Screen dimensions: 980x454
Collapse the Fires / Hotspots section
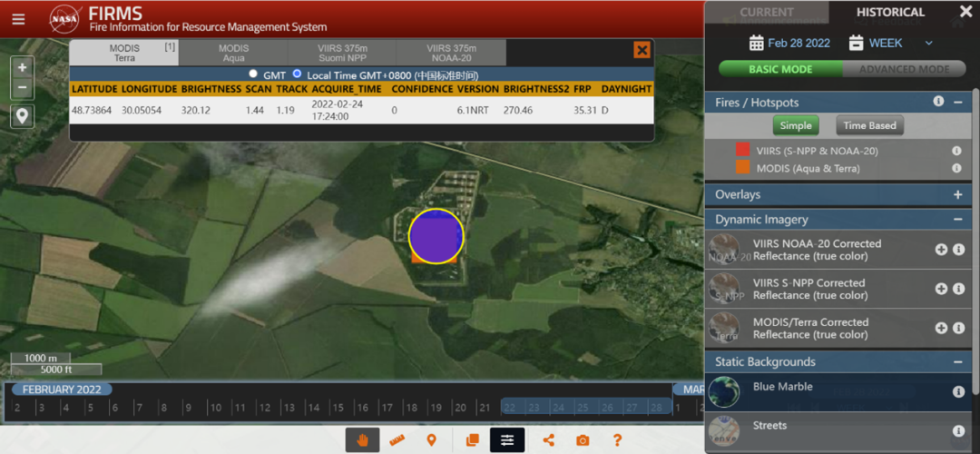957,103
